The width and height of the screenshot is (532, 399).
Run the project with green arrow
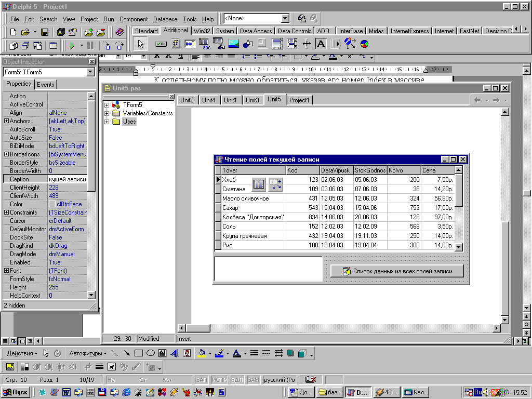[x=72, y=46]
